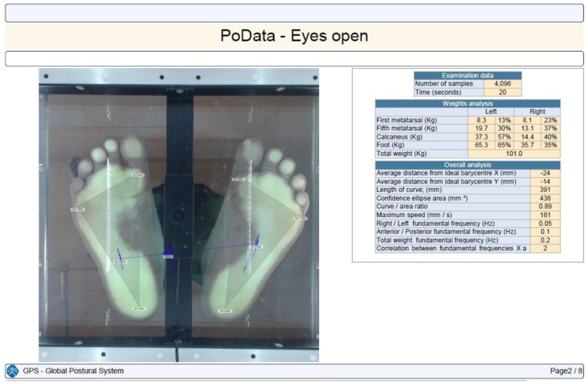Select Anterior/Posterior frequency value 0.1
This screenshot has width=588, height=384.
coord(545,232)
